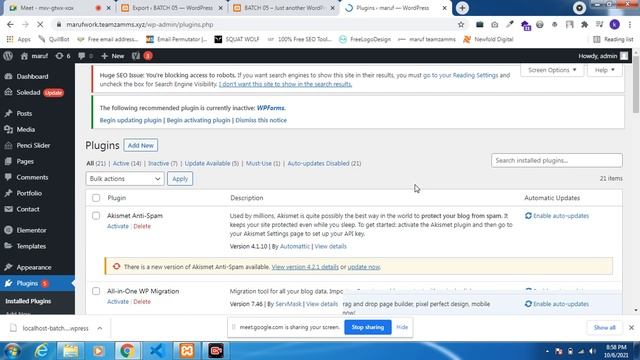Click the Search installed plugins field

(557, 160)
